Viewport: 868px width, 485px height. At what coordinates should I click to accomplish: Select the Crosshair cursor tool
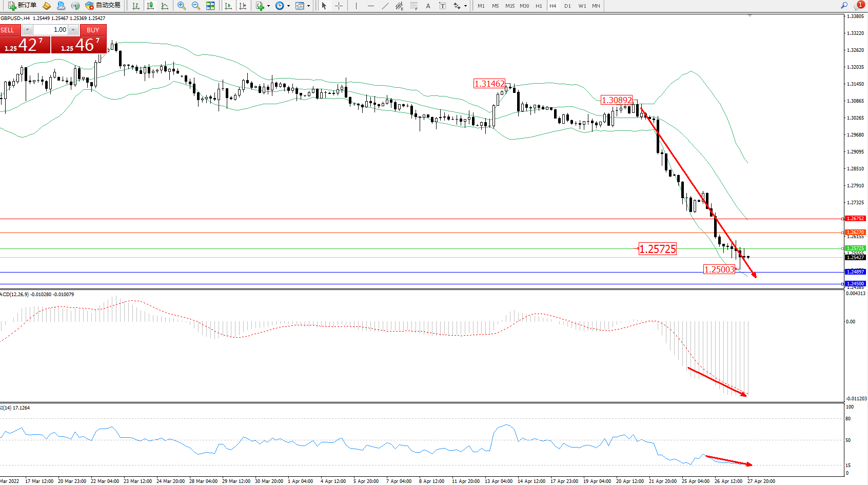click(339, 6)
